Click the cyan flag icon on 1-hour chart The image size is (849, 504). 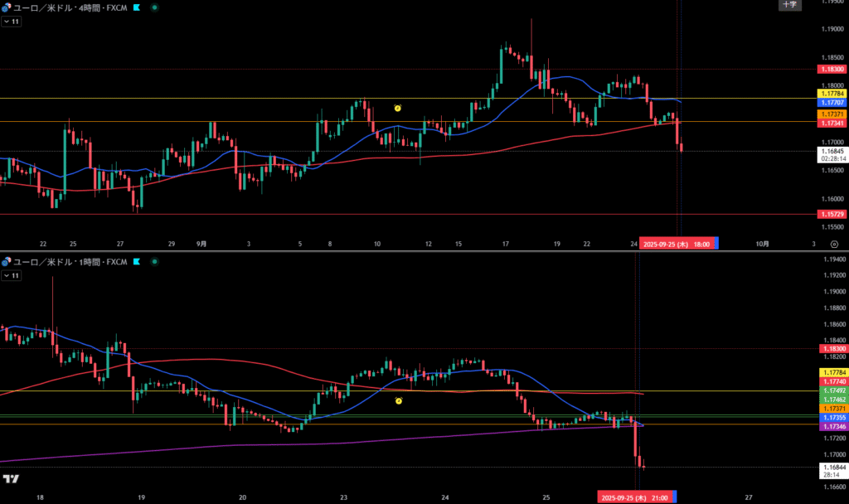click(137, 261)
